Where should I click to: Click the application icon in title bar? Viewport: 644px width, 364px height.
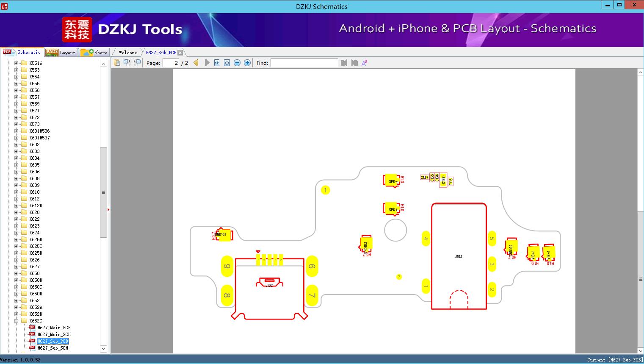coord(4,6)
